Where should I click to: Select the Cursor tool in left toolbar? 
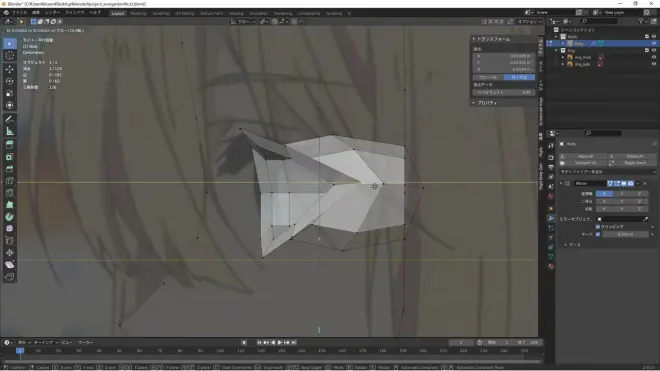click(x=10, y=55)
